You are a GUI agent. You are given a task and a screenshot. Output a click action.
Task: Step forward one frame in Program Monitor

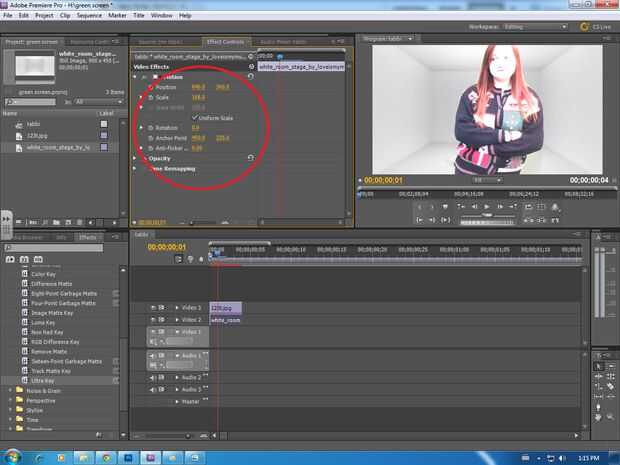(x=500, y=206)
